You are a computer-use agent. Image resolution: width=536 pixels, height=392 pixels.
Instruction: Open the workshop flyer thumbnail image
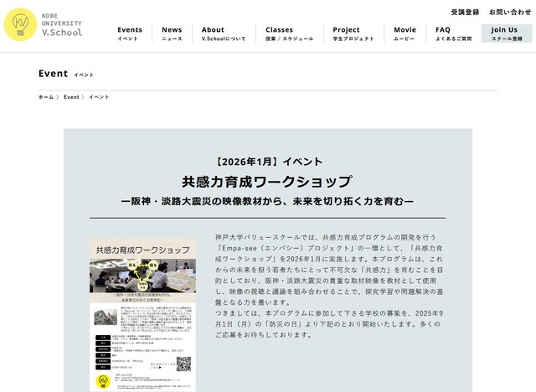point(143,315)
